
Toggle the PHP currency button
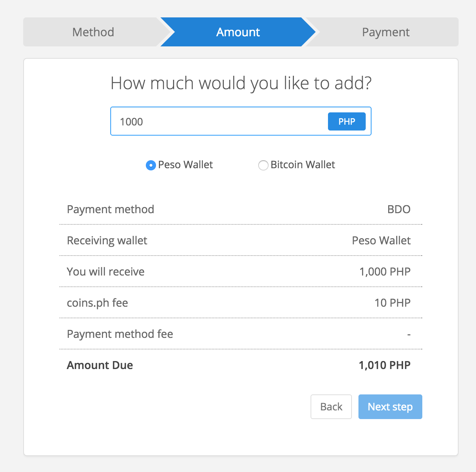click(346, 121)
